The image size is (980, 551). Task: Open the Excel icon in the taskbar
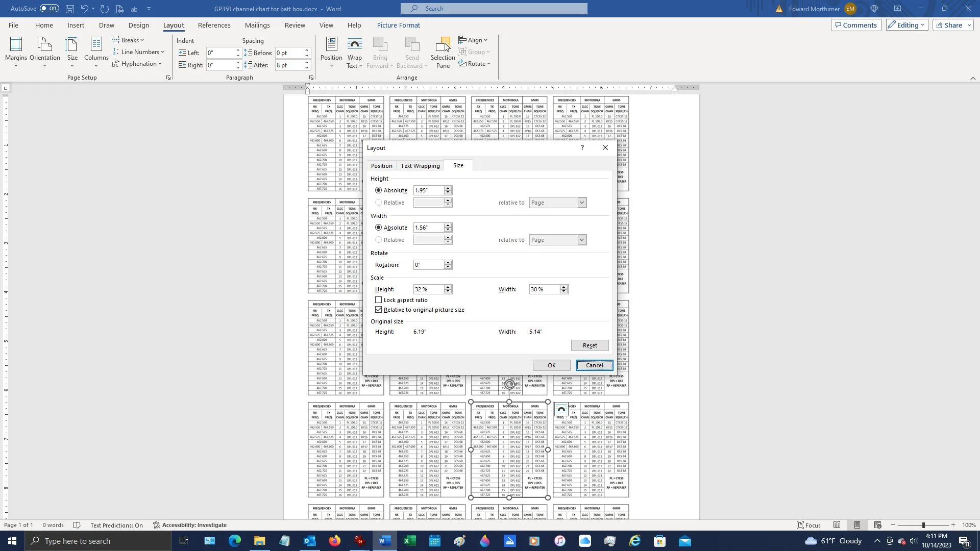coord(409,541)
